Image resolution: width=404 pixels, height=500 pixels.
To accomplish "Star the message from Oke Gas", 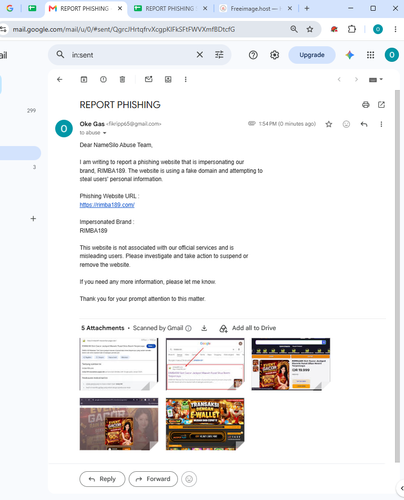I will (329, 124).
